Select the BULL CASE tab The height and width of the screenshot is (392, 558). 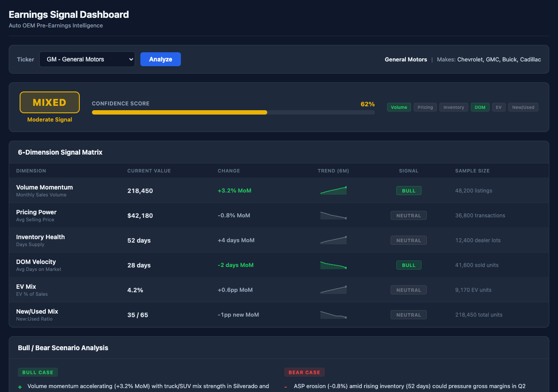pyautogui.click(x=38, y=372)
